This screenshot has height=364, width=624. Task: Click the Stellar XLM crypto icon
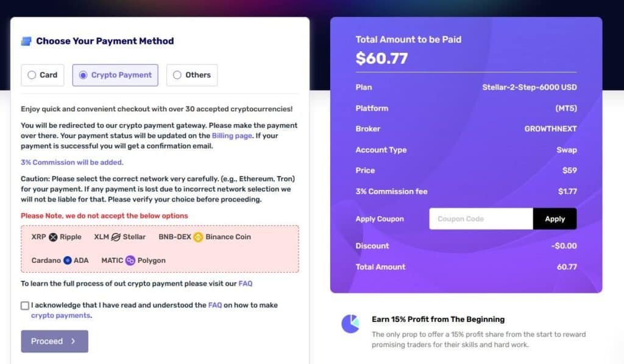[116, 237]
